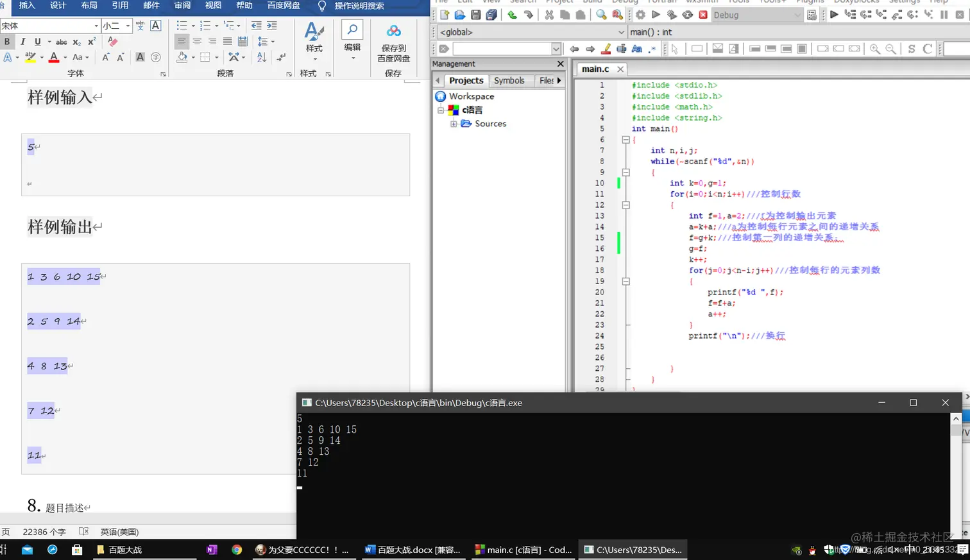The height and width of the screenshot is (560, 970).
Task: Select main.c editor tab
Action: [x=595, y=69]
